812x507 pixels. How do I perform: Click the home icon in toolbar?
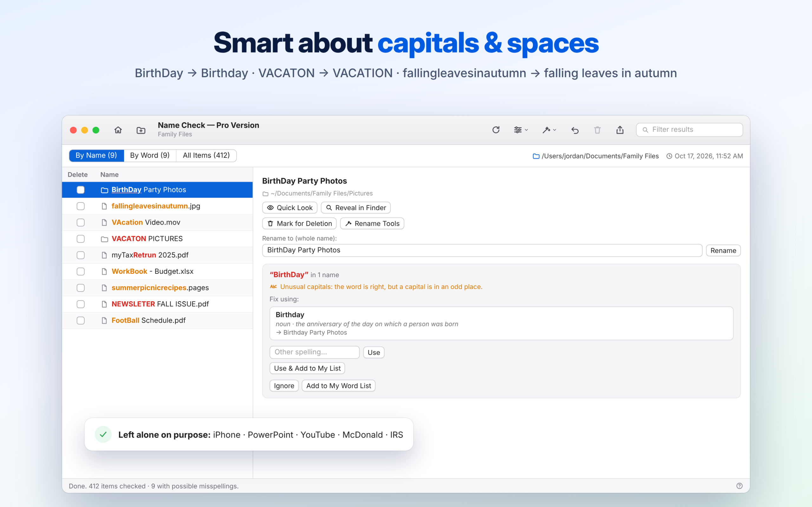pyautogui.click(x=118, y=130)
